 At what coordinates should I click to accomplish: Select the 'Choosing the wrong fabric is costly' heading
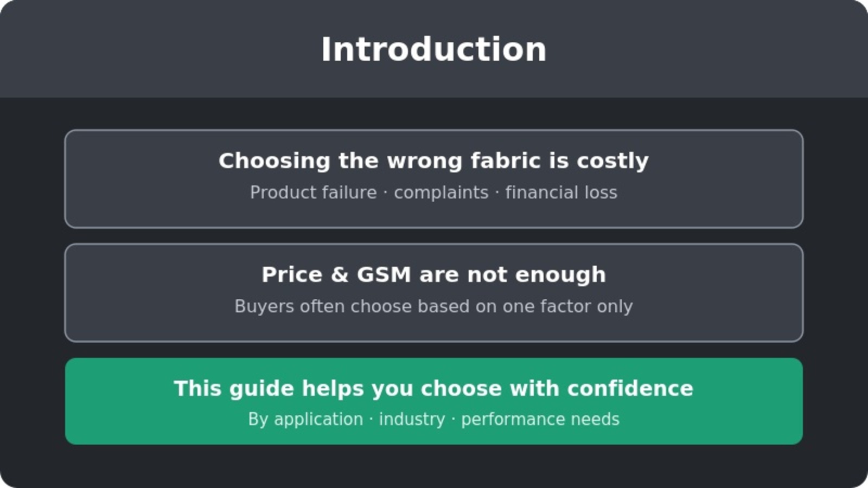pos(433,160)
